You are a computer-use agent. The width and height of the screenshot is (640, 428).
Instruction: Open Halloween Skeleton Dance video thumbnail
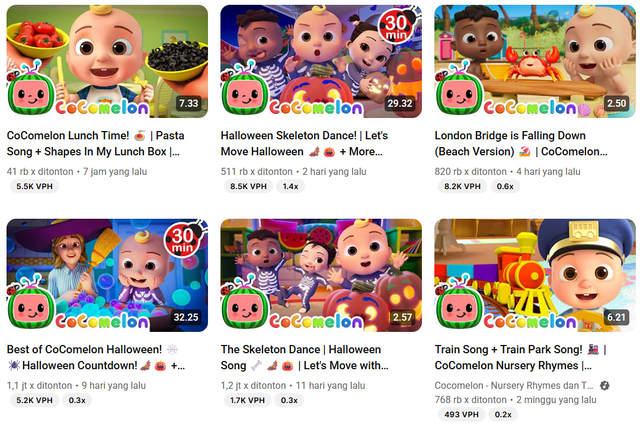(321, 61)
